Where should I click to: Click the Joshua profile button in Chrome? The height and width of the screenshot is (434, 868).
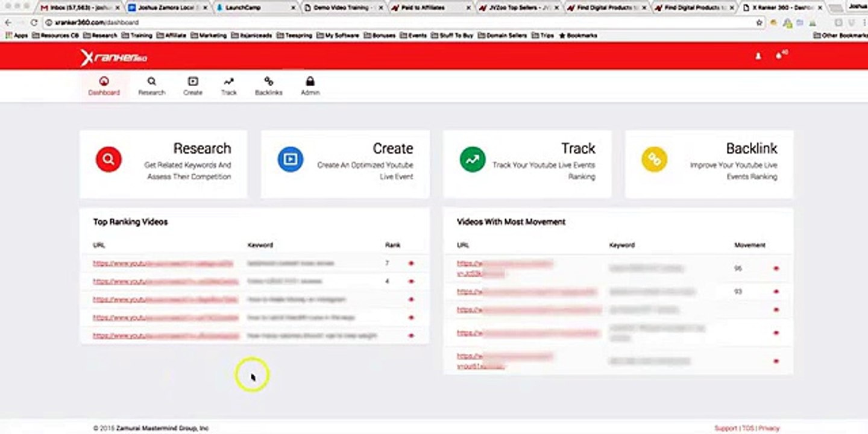tap(857, 6)
